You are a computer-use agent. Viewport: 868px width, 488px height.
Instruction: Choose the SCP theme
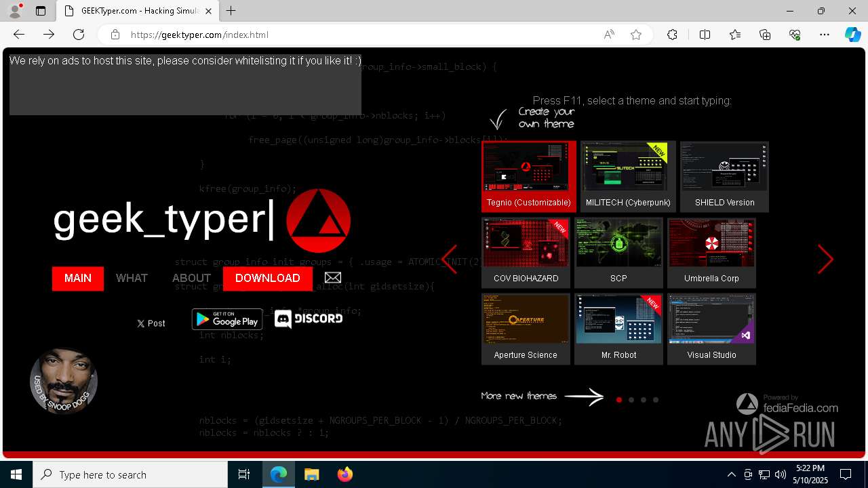(618, 253)
